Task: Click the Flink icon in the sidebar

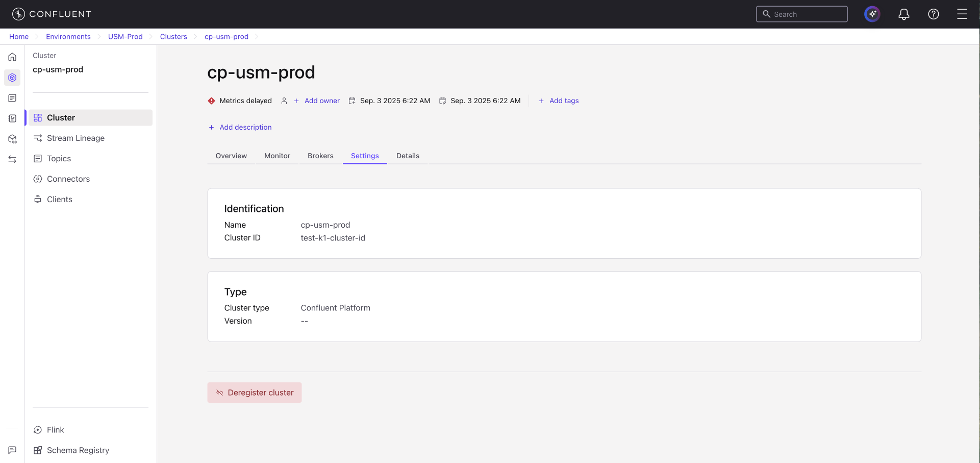Action: click(38, 430)
